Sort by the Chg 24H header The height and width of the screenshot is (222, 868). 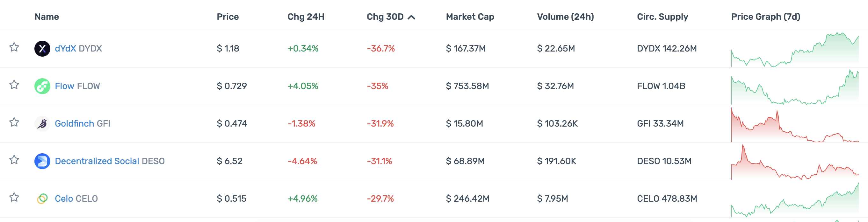tap(306, 17)
